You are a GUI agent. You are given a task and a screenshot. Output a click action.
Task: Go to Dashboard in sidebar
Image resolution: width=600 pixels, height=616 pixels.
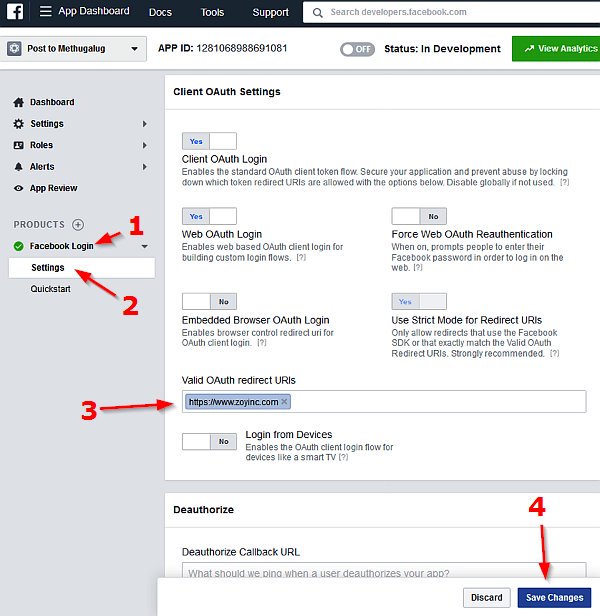tap(52, 102)
